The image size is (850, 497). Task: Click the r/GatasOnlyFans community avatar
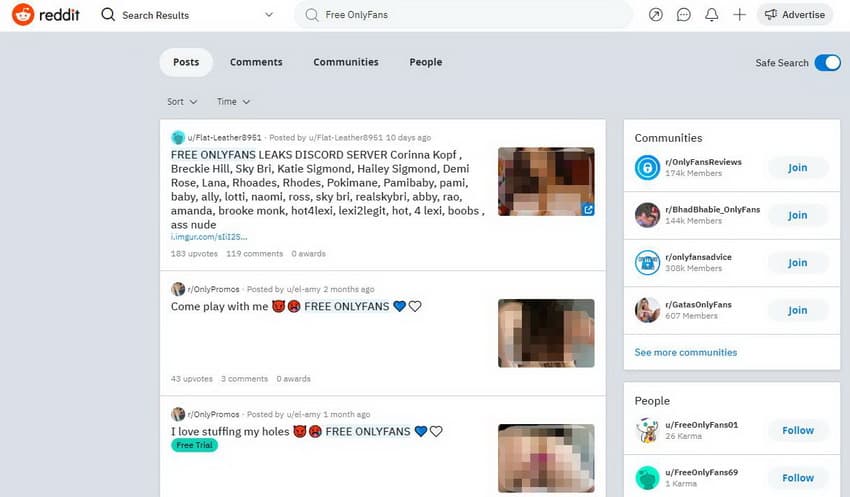[647, 310]
